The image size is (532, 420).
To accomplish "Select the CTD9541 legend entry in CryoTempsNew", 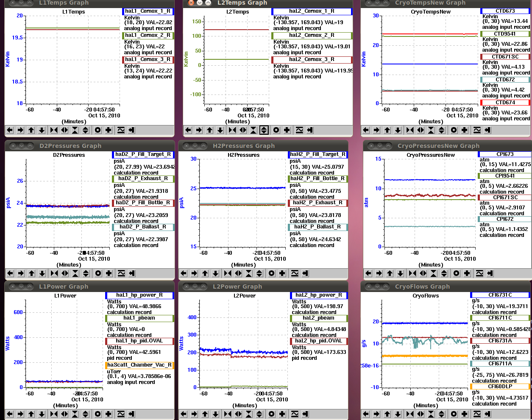I will pyautogui.click(x=505, y=34).
